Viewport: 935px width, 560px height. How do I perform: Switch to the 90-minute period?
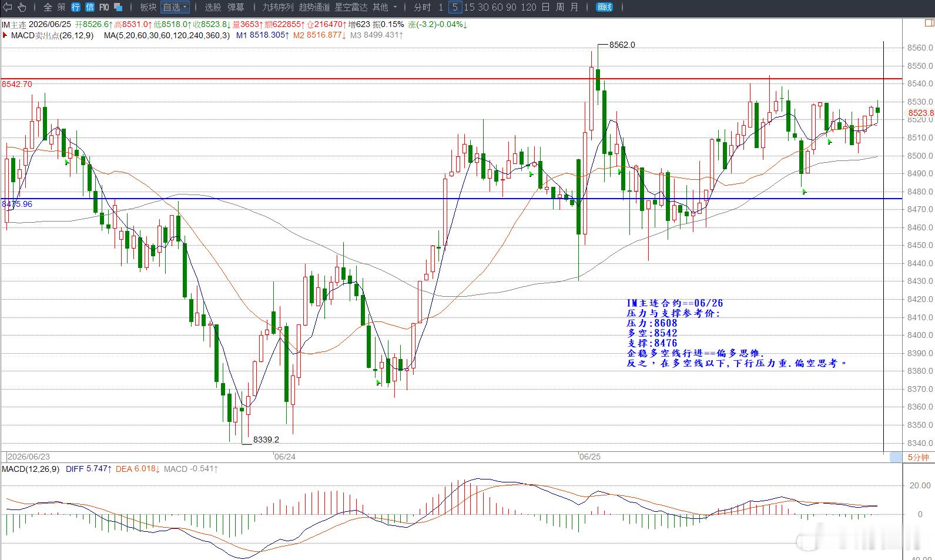click(x=512, y=7)
